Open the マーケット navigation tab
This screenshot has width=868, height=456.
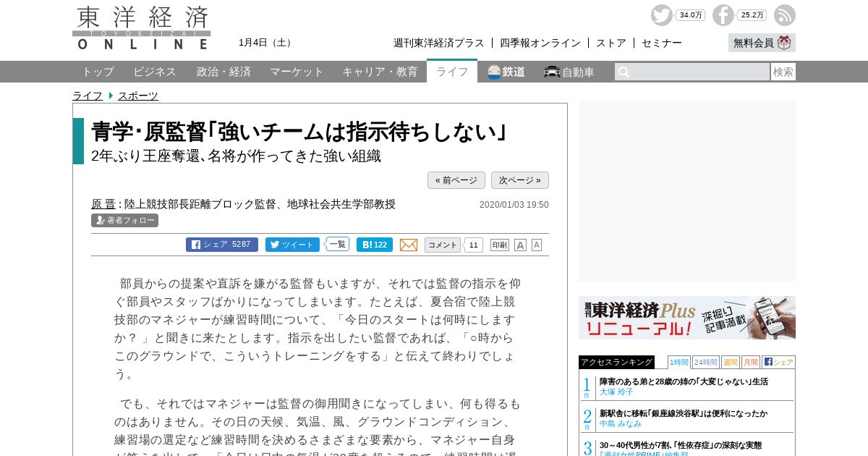[x=297, y=72]
